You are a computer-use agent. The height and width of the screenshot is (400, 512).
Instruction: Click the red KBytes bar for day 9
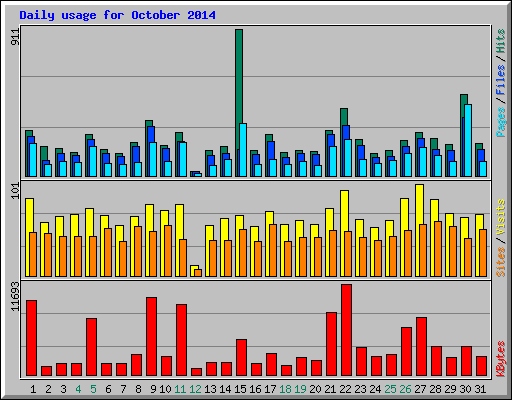click(151, 336)
